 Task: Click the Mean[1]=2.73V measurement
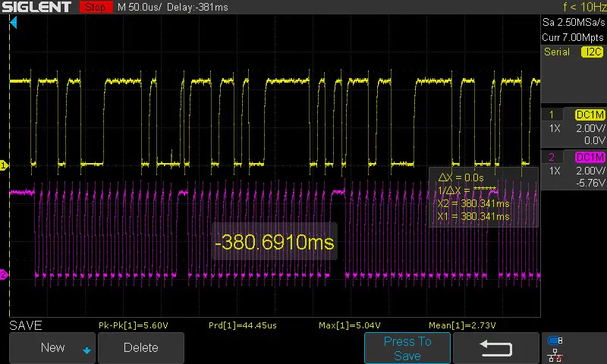(462, 325)
